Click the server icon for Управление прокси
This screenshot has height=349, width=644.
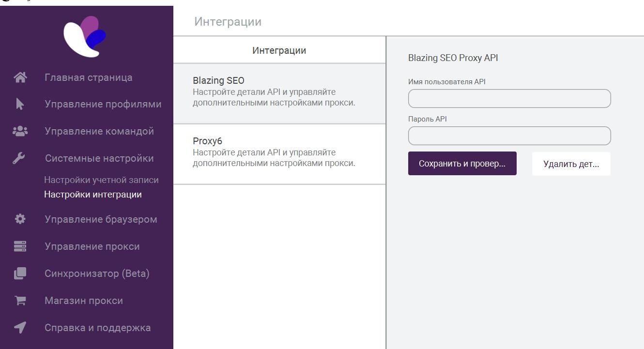20,246
